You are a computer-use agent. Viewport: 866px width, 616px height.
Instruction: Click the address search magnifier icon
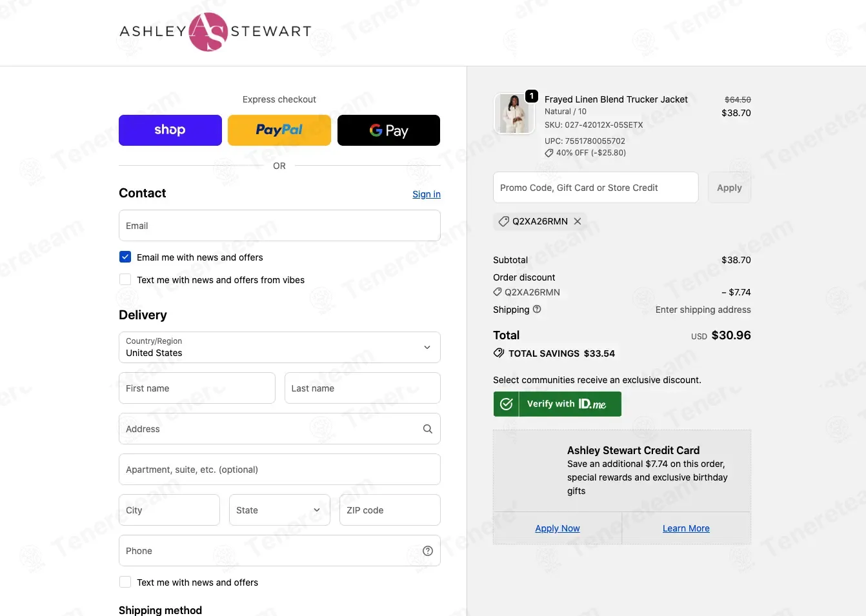click(427, 429)
